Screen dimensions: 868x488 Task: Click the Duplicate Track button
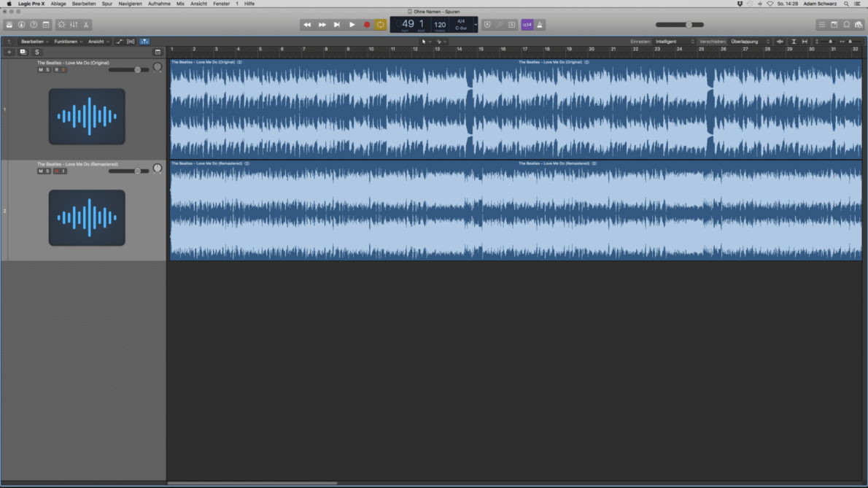[x=23, y=52]
